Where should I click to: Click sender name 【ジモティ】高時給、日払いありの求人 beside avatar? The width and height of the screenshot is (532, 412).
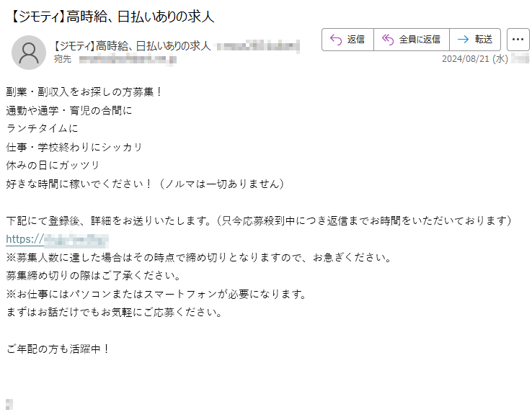tap(132, 46)
